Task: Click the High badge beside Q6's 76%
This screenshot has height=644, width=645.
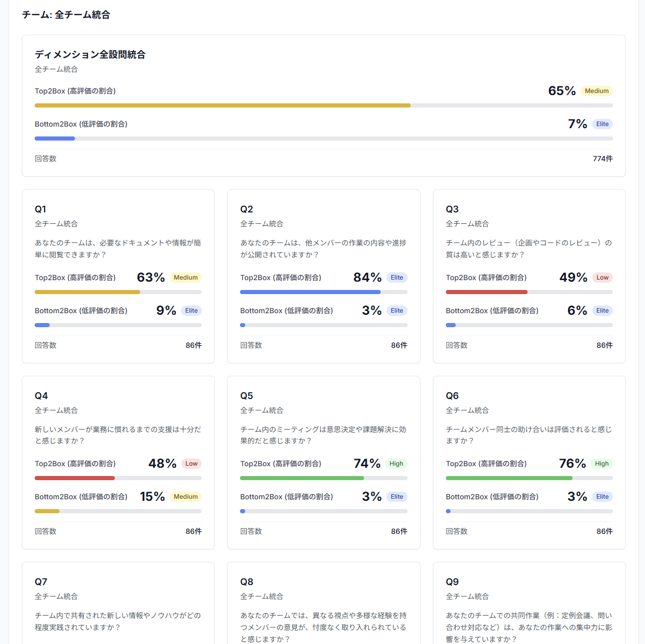Action: 602,464
